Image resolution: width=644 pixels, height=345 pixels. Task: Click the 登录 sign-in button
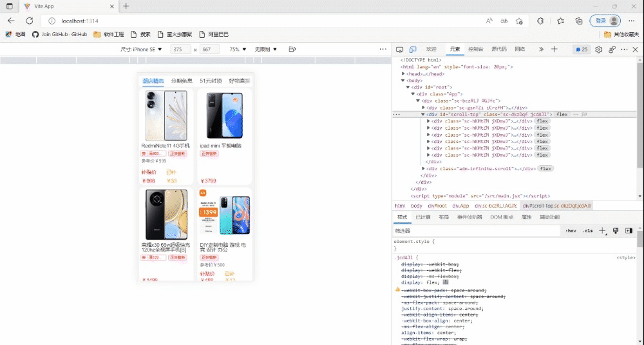(x=605, y=21)
